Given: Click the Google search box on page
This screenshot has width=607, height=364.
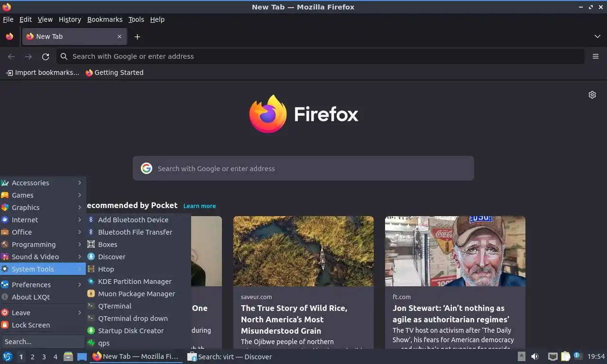Looking at the screenshot, I should (x=303, y=168).
